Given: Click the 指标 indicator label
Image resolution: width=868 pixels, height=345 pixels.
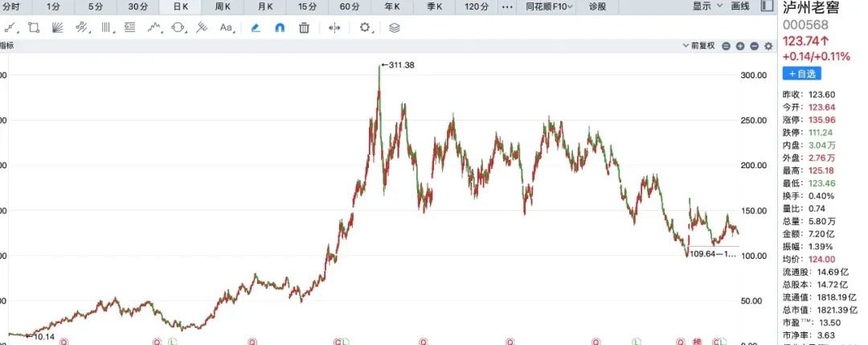Looking at the screenshot, I should click(x=6, y=46).
